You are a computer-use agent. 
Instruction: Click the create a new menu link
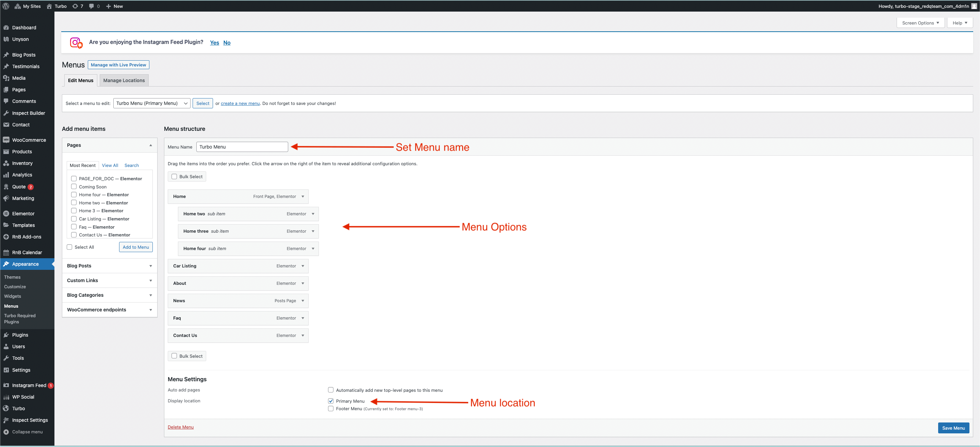pyautogui.click(x=240, y=103)
